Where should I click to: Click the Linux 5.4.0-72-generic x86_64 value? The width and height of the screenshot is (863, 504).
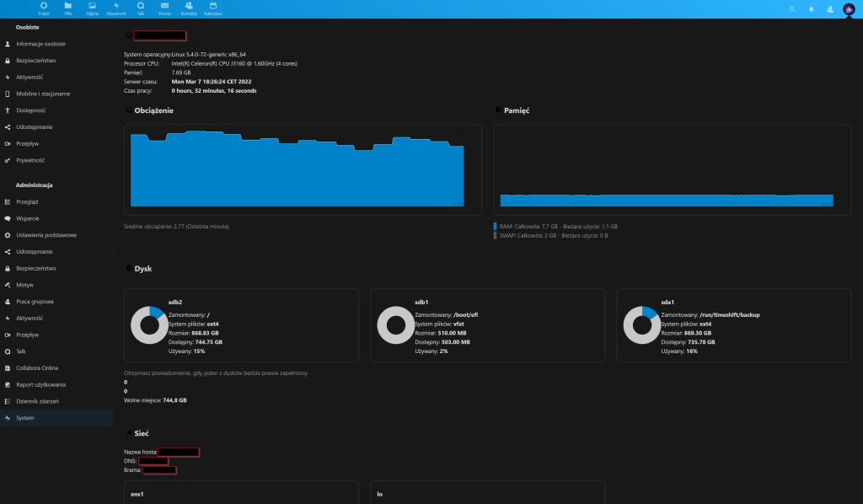[209, 55]
